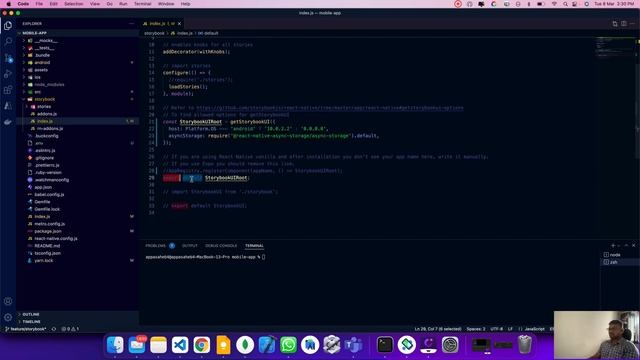Viewport: 640px width, 360px height.
Task: Open the Run and Debug view icon
Action: [8, 74]
